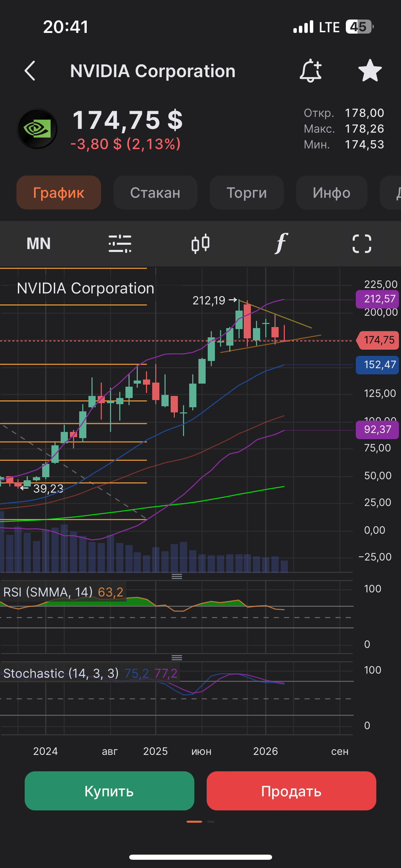
Task: Add a price alert with the bell icon
Action: pos(311,71)
